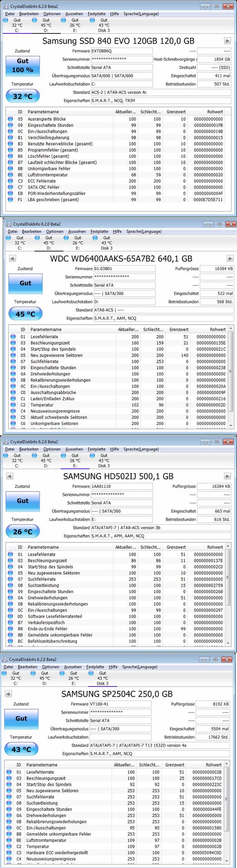Viewport: 237px width, 868px height.
Task: Click the Gut health button in SAMSUNG HD502IJ window
Action: 23,501
